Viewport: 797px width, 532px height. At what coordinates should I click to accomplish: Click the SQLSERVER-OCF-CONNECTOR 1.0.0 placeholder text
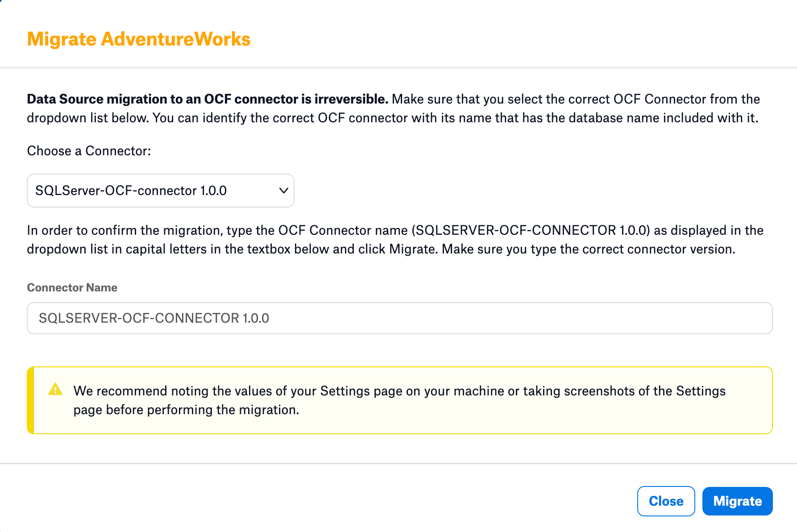pos(154,318)
